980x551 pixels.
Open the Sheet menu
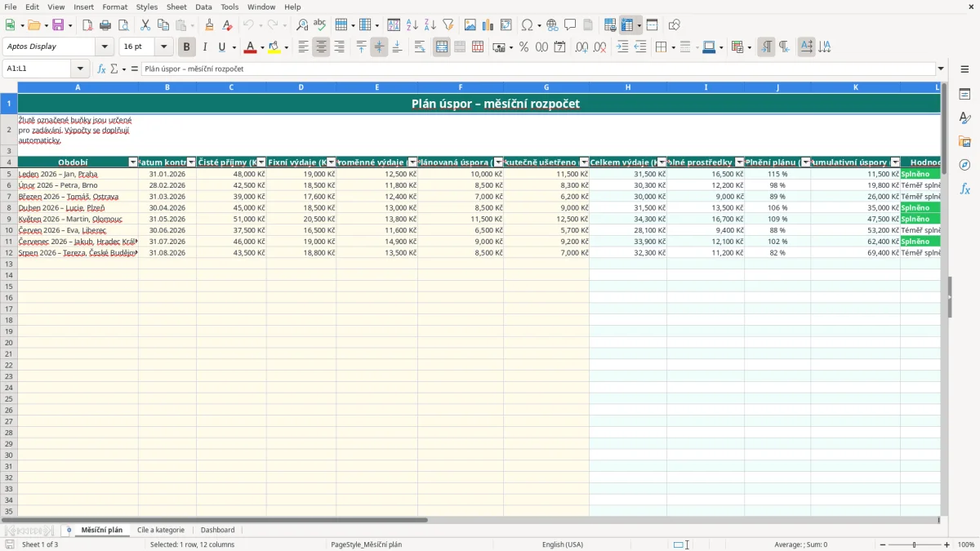176,7
